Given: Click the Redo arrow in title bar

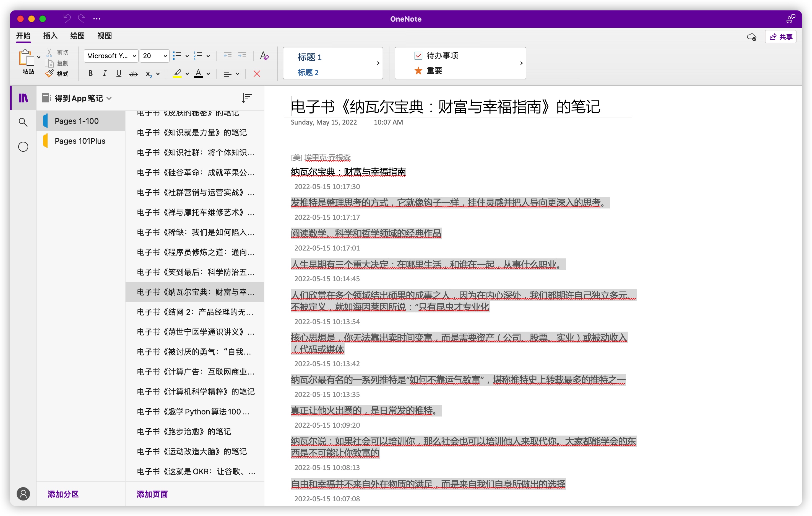Looking at the screenshot, I should coord(82,19).
